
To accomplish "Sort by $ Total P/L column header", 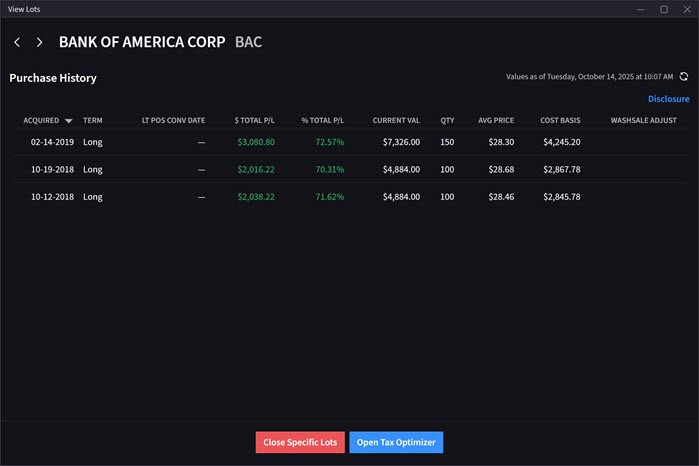I will point(254,121).
